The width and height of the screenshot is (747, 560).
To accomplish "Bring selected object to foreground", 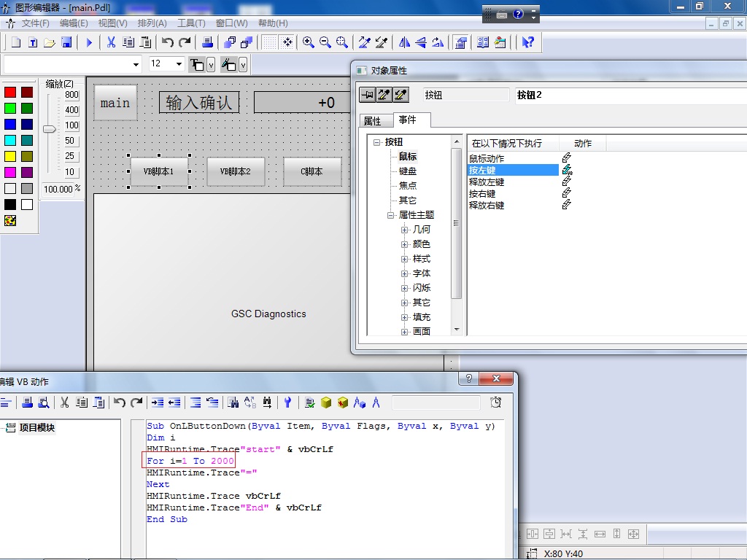I will tap(230, 43).
